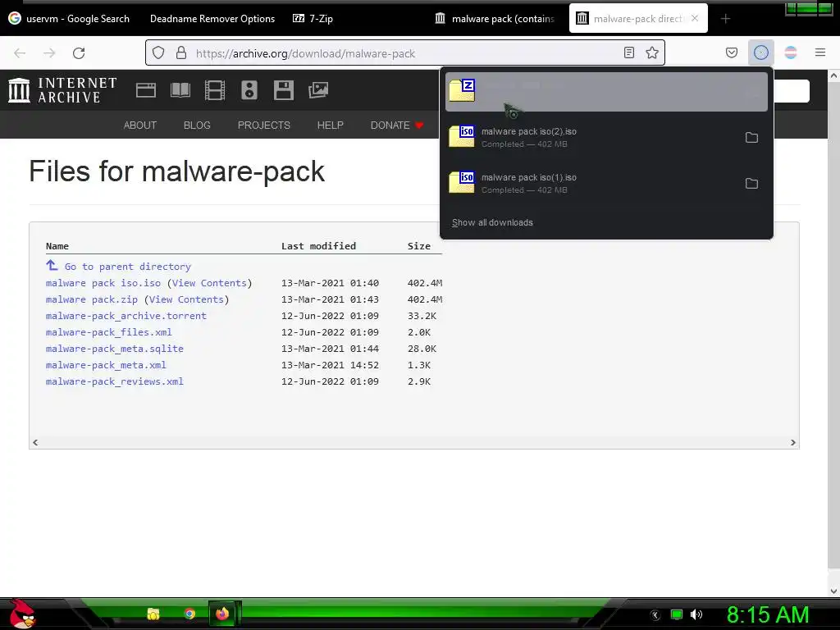
Task: Open the PROJECTS menu item
Action: 263,125
